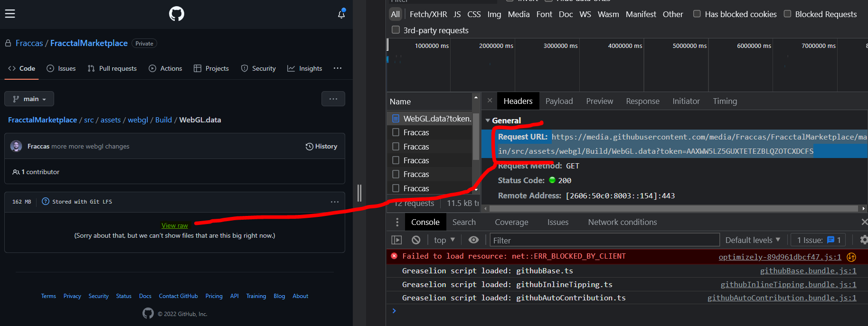Navigate to src folder breadcrumb
This screenshot has height=326, width=868.
pos(89,120)
